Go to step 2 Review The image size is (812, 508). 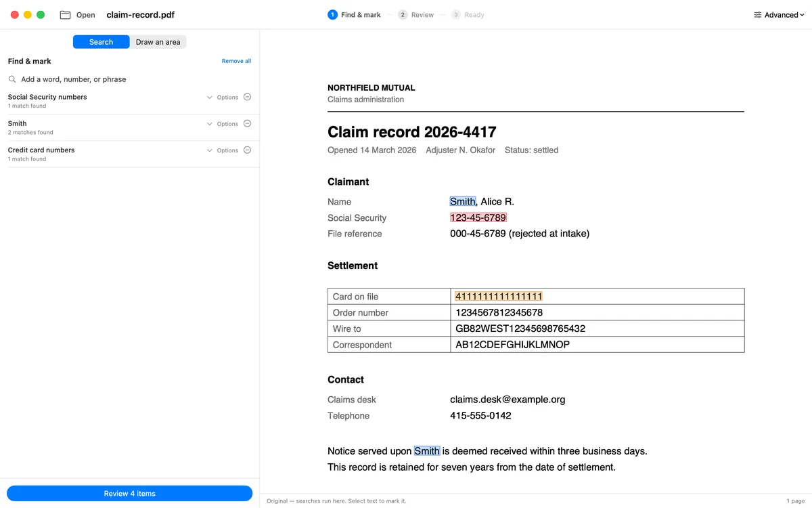point(415,15)
